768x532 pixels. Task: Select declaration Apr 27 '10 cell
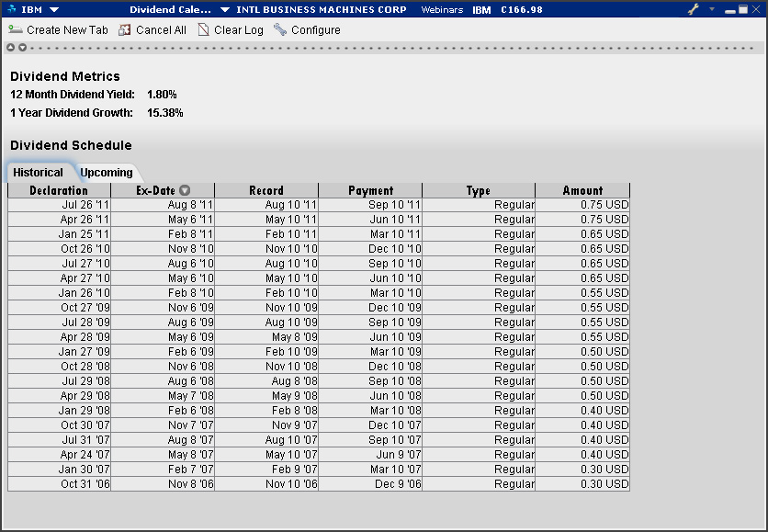[x=60, y=278]
